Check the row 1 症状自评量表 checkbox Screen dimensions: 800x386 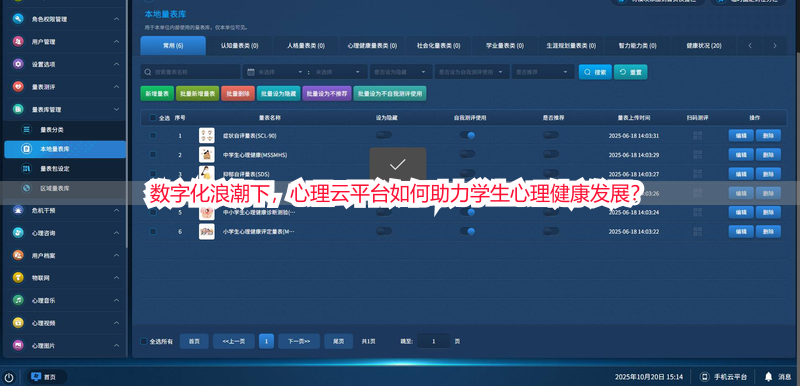153,136
